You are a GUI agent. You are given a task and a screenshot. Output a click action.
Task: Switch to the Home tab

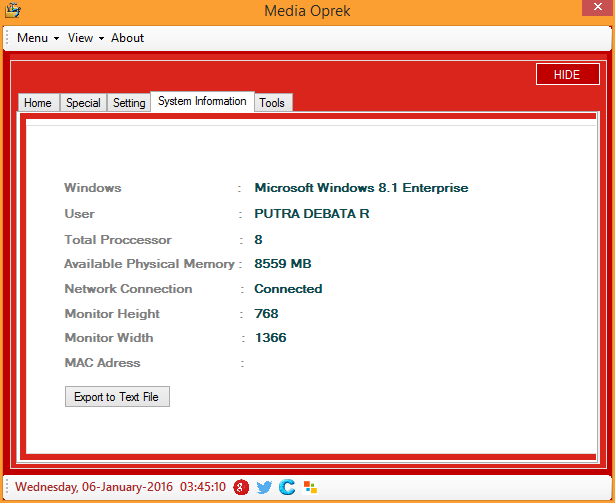click(x=38, y=103)
